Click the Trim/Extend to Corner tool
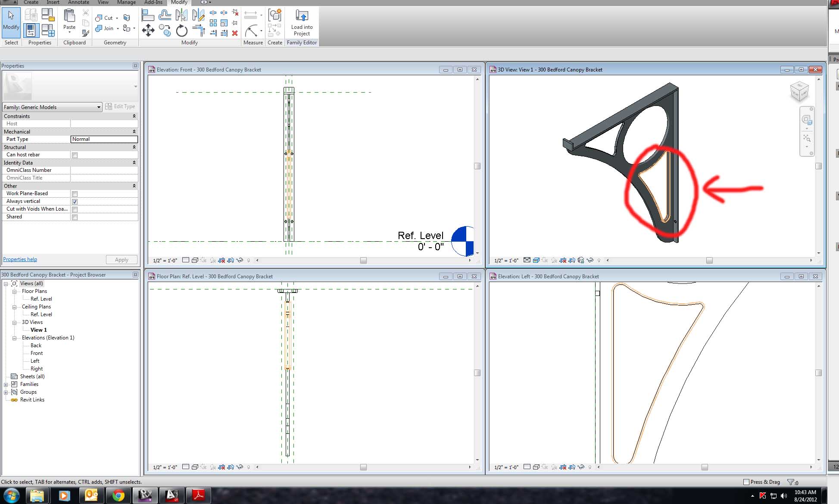The width and height of the screenshot is (839, 504). (x=198, y=30)
